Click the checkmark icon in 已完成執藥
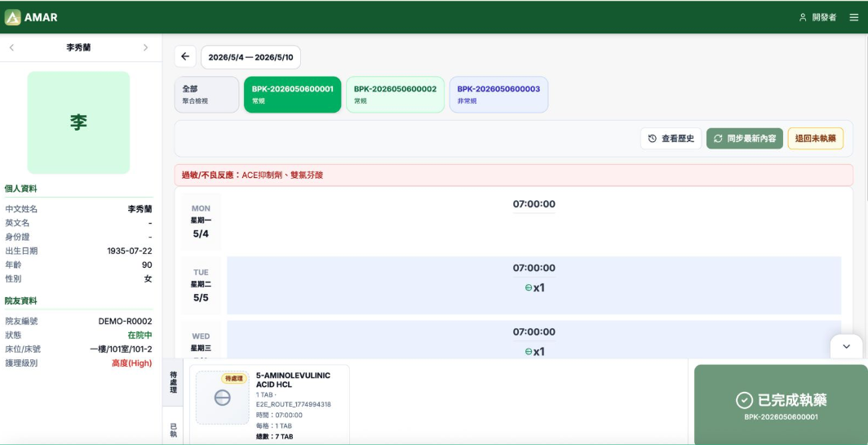Viewport: 868px width, 445px height. [x=744, y=400]
